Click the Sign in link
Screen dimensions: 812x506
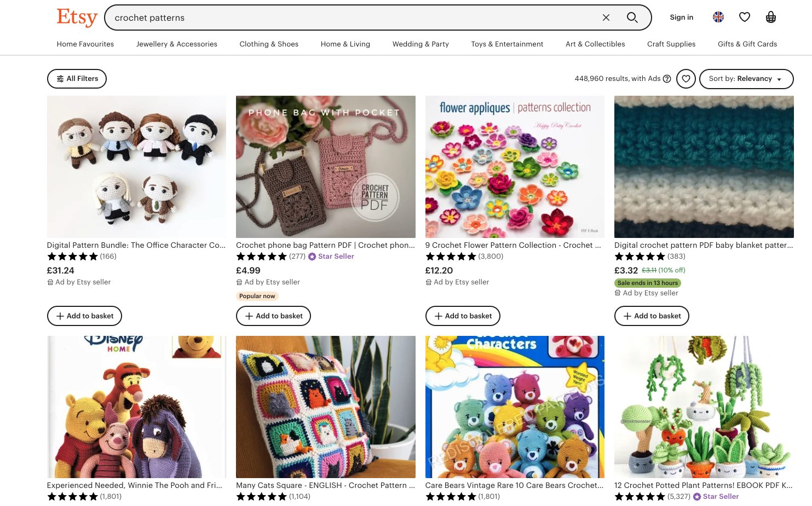coord(681,18)
